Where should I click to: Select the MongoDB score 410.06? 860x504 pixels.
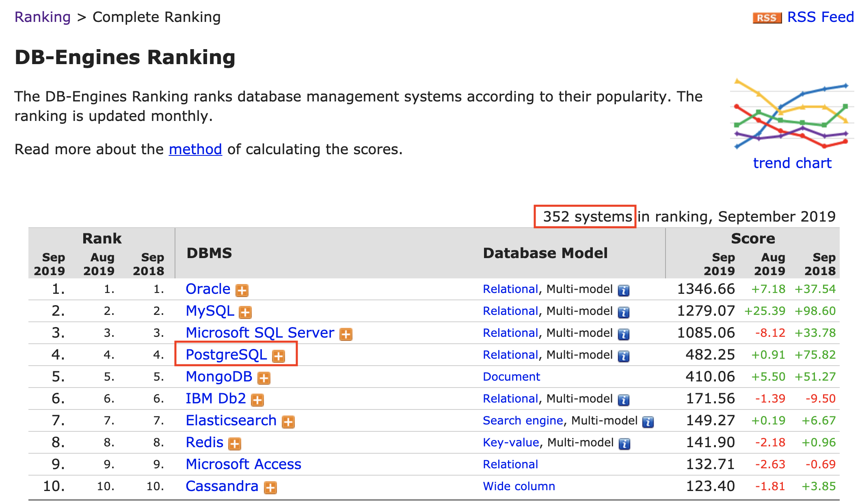point(711,377)
